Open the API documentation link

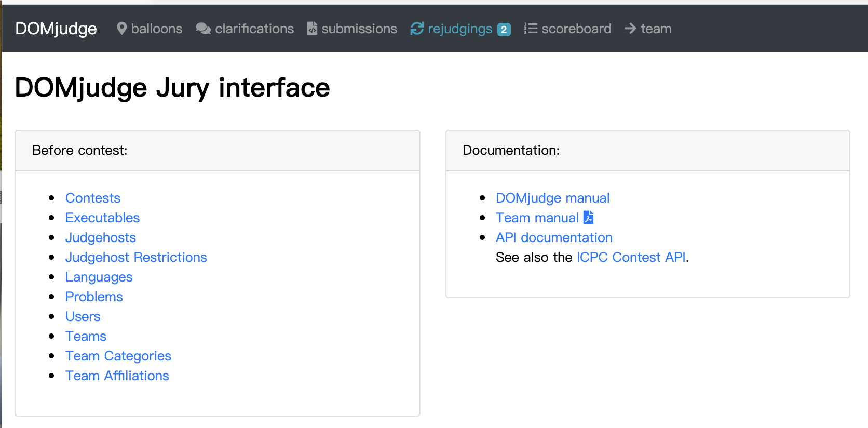(x=554, y=237)
